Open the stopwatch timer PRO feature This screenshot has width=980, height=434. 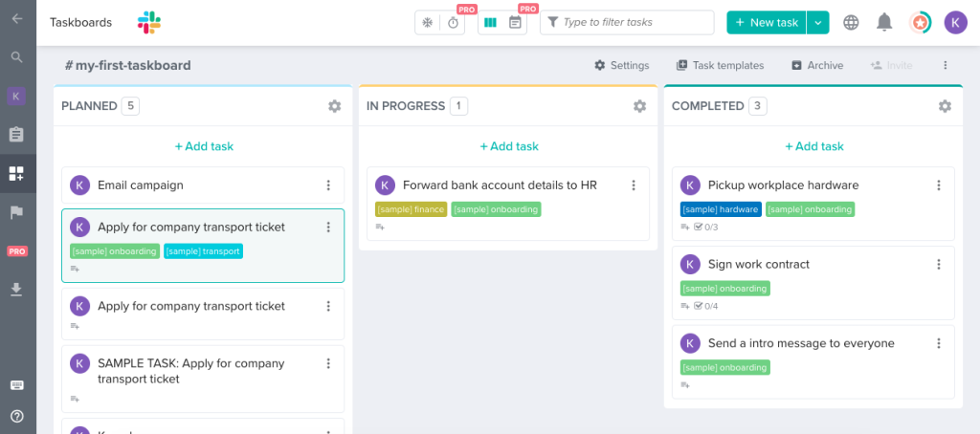(x=453, y=23)
